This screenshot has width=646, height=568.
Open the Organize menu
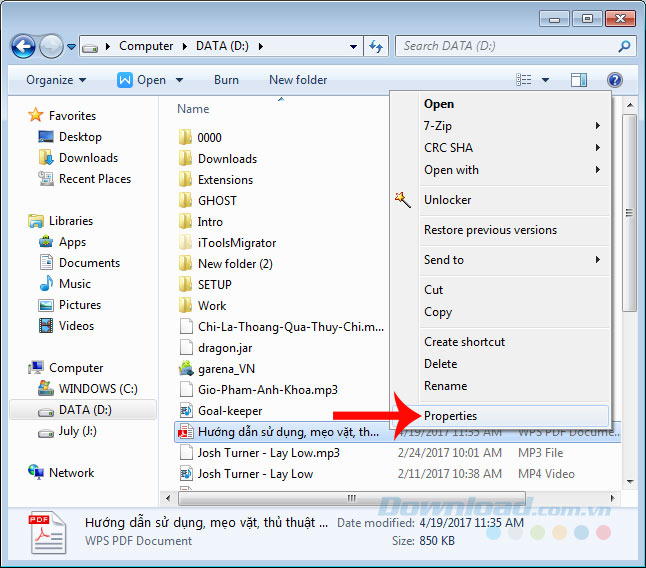56,80
